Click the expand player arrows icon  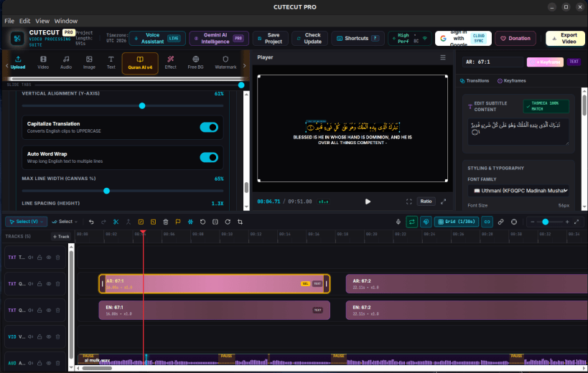(443, 202)
